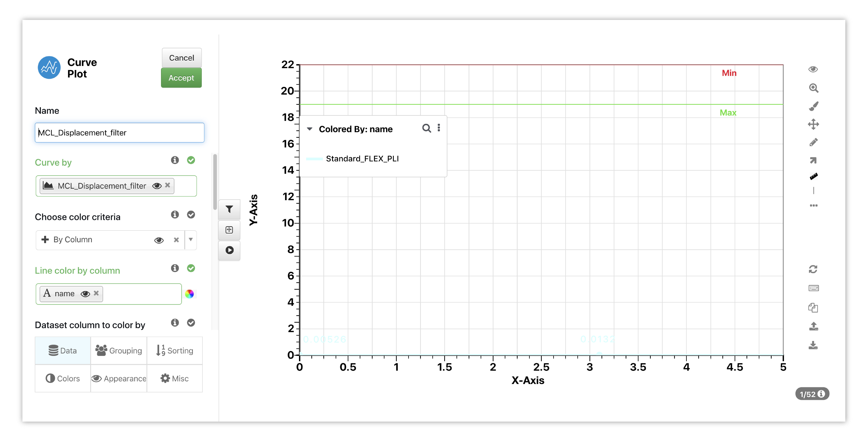Select the pan move arrows tool
Image resolution: width=868 pixels, height=441 pixels.
(813, 124)
